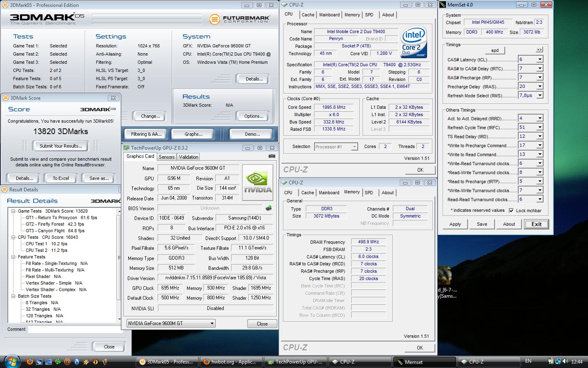The image size is (588, 368).
Task: Click the Show desktop quick launch icon
Action: (x=49, y=362)
